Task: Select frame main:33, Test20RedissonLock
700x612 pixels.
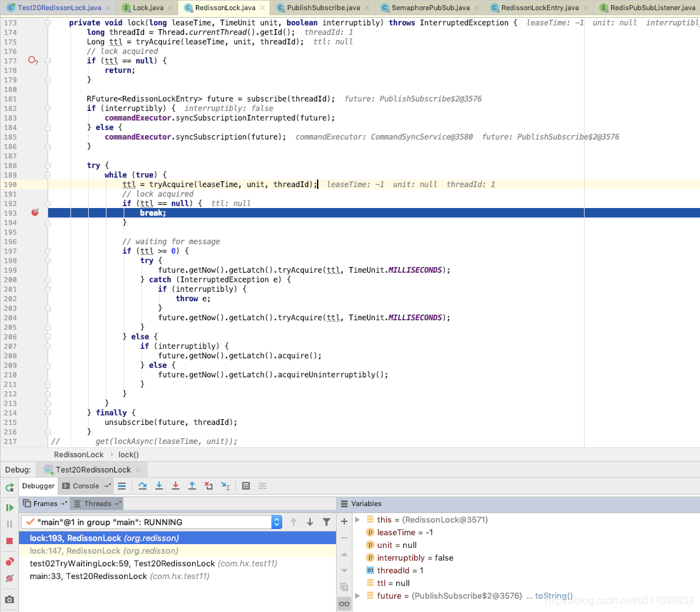Action: 178,576
